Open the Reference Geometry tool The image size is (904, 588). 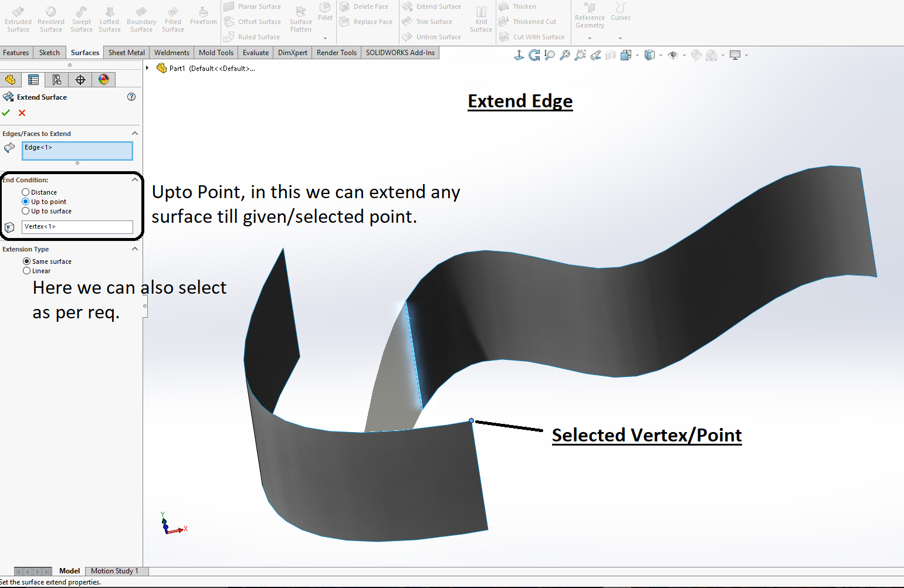click(590, 16)
